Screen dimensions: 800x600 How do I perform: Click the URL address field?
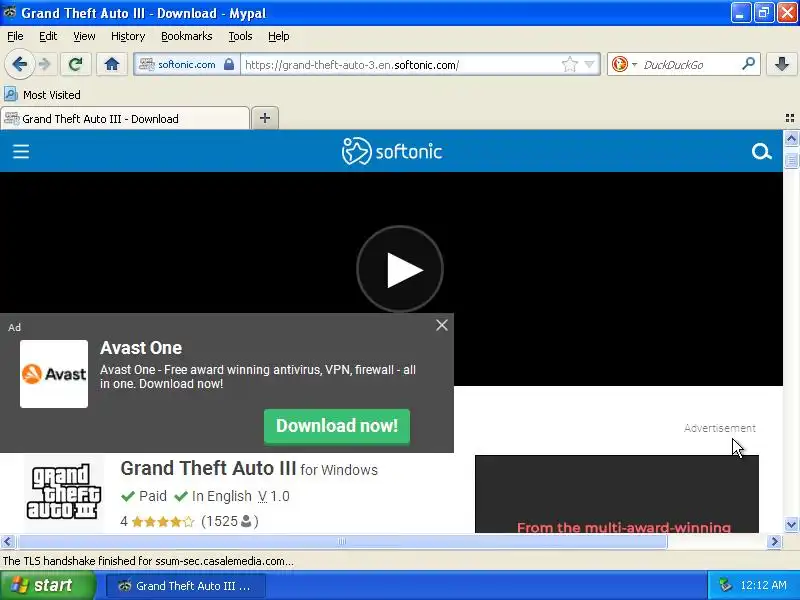point(401,65)
